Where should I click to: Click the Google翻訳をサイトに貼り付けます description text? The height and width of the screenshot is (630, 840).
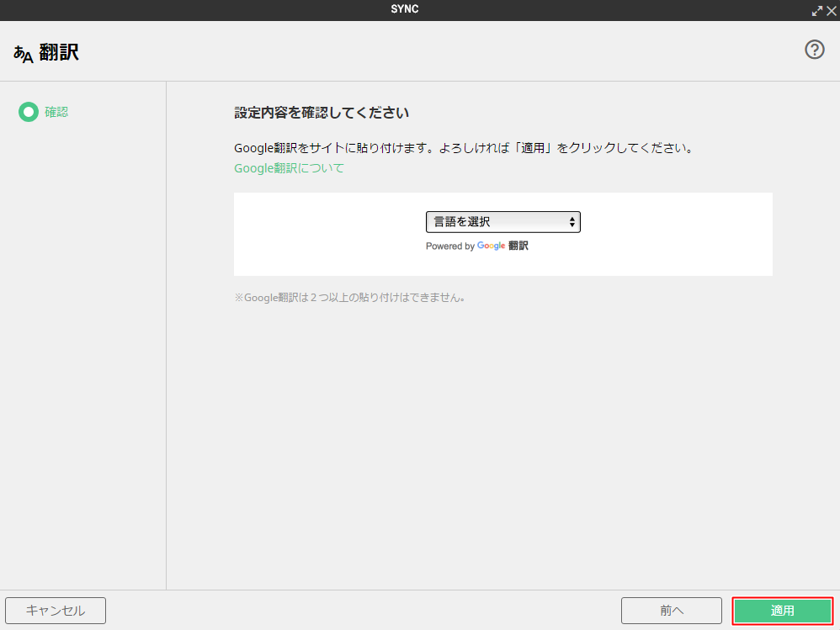pyautogui.click(x=464, y=148)
